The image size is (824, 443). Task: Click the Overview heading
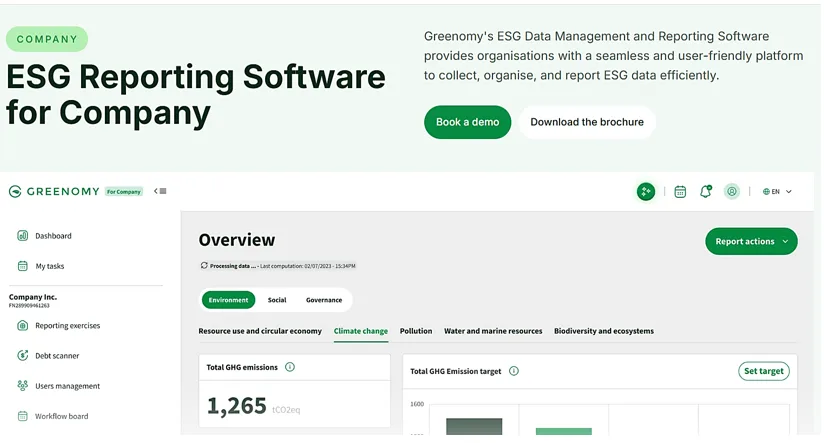236,240
